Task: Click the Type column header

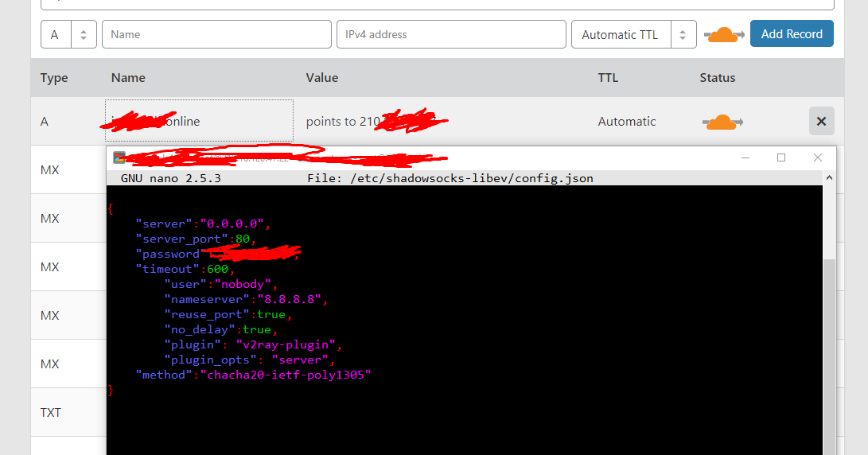Action: (x=53, y=78)
